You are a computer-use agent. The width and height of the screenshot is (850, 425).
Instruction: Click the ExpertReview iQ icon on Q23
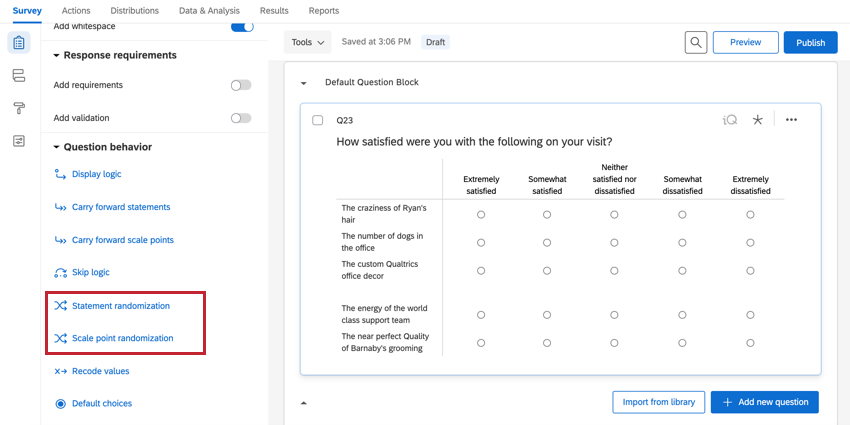tap(730, 120)
